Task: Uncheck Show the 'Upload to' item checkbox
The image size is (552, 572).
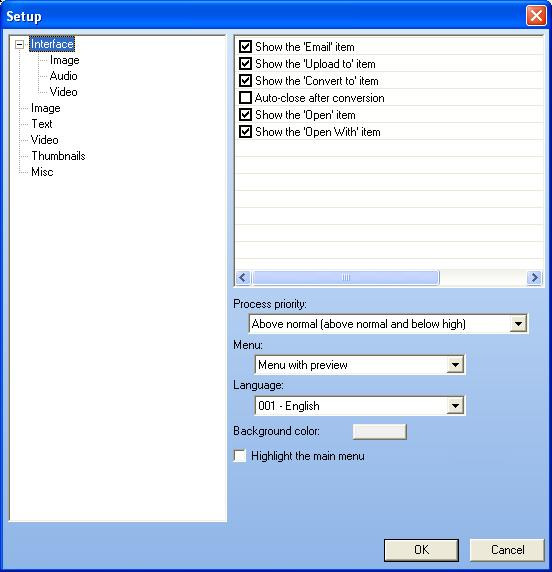Action: tap(245, 64)
